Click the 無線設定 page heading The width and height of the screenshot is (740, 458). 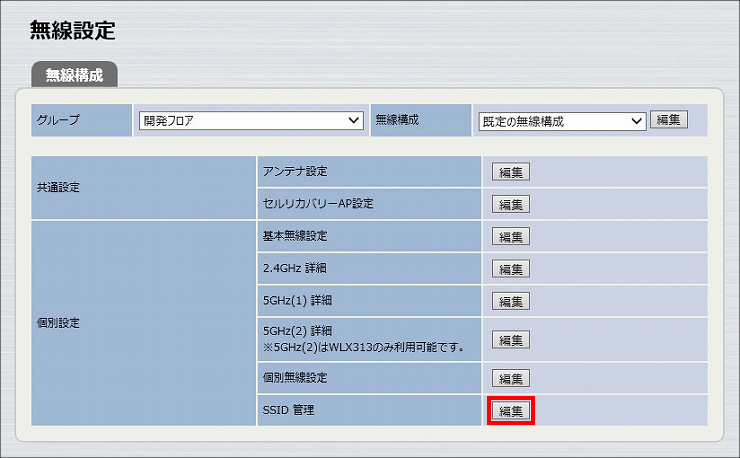[73, 30]
